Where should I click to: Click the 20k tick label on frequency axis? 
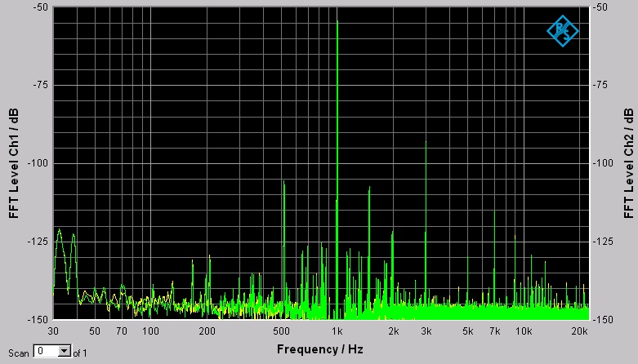coord(580,331)
